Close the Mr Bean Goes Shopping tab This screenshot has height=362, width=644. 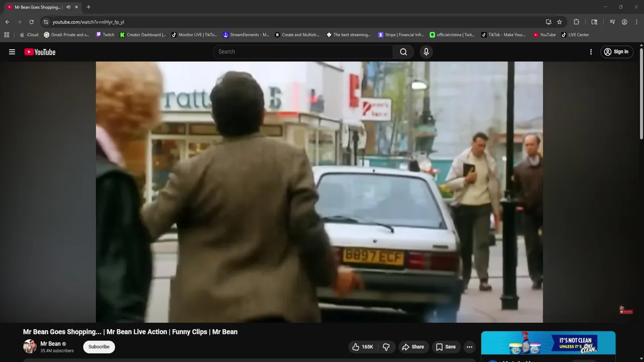tap(76, 7)
